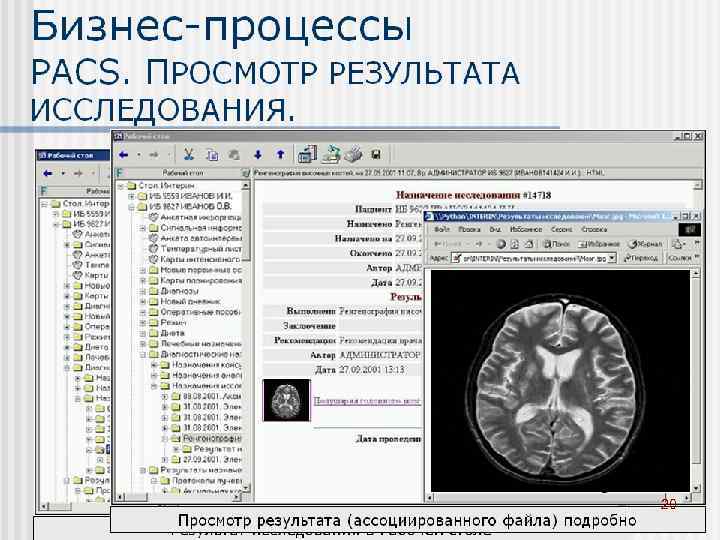Expand the Диагнозы folder node
Screen dimensions: 720x540
(x=143, y=291)
